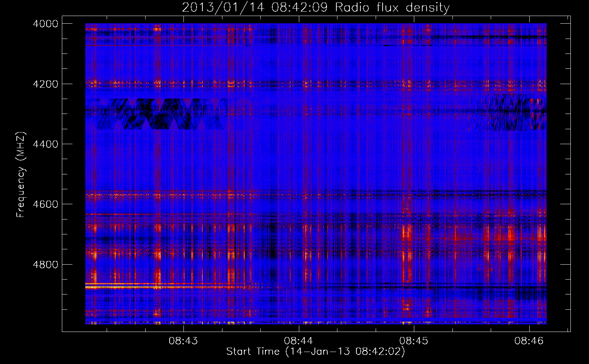The height and width of the screenshot is (364, 589).
Task: Click the x-axis label "Start Time (14-Jan-13 08:42:02)"
Action: pyautogui.click(x=316, y=352)
